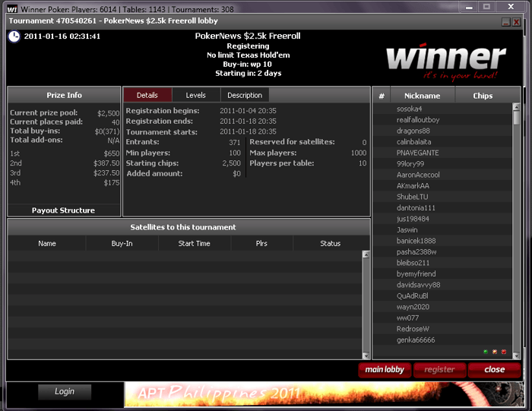The height and width of the screenshot is (411, 532).
Task: Select player bleibso211
Action: coord(443,263)
